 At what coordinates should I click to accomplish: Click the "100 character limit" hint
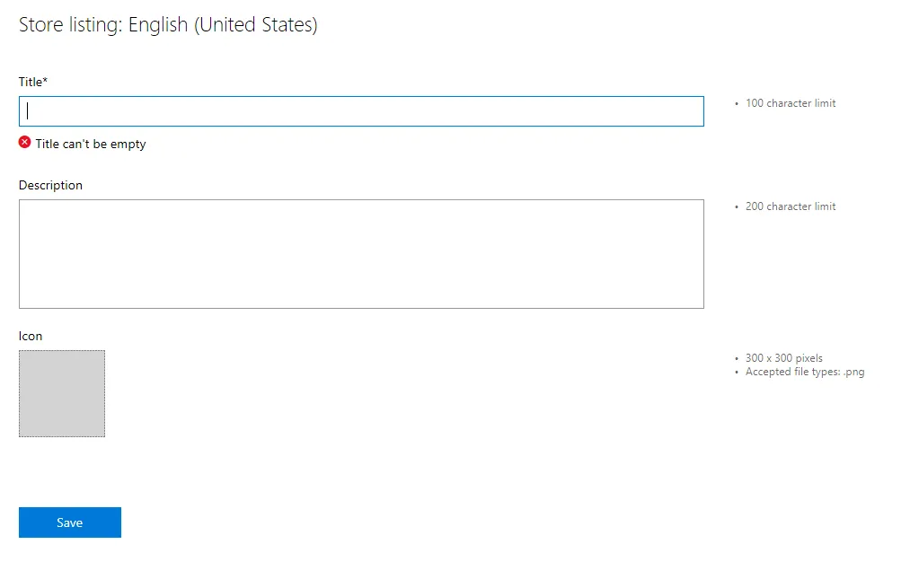coord(791,103)
